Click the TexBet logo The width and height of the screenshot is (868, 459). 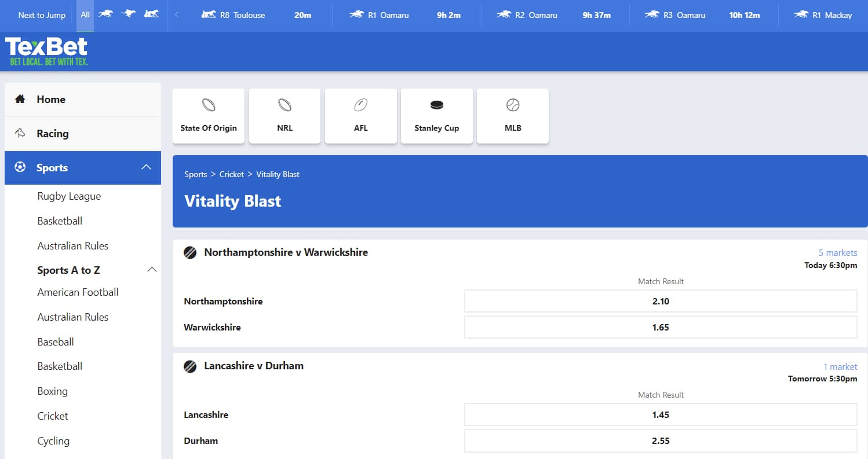pyautogui.click(x=46, y=51)
